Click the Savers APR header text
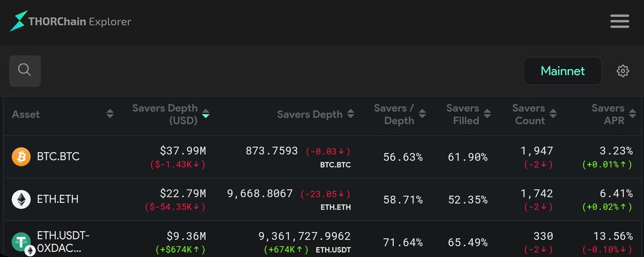The height and width of the screenshot is (257, 644). click(x=608, y=114)
